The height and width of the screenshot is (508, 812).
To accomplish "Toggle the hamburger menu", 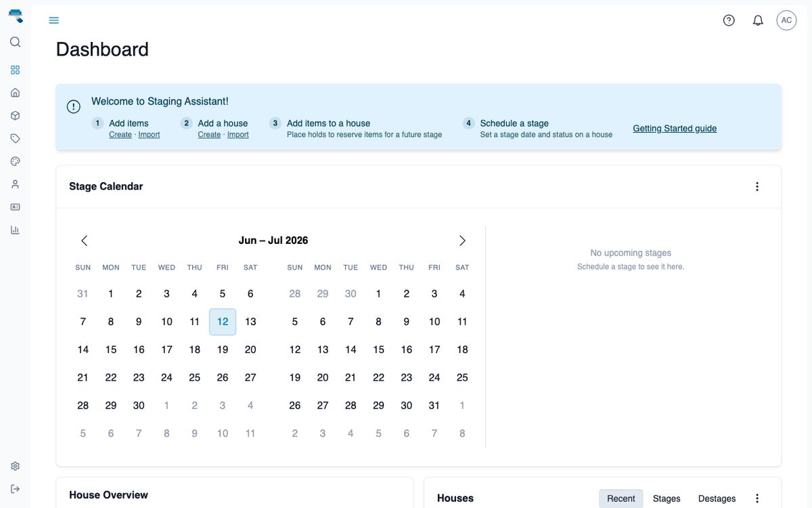I will 54,20.
